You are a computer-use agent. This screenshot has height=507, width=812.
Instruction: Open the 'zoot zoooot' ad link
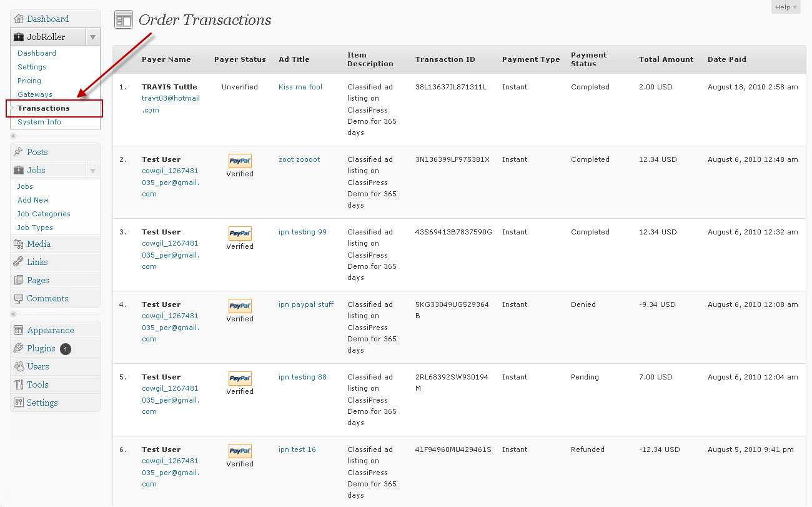click(299, 159)
